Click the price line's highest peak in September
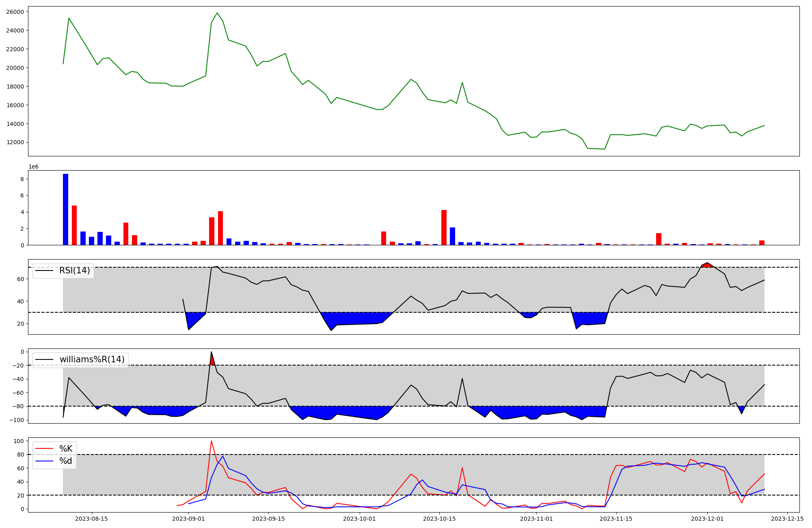This screenshot has width=812, height=528. (x=217, y=13)
